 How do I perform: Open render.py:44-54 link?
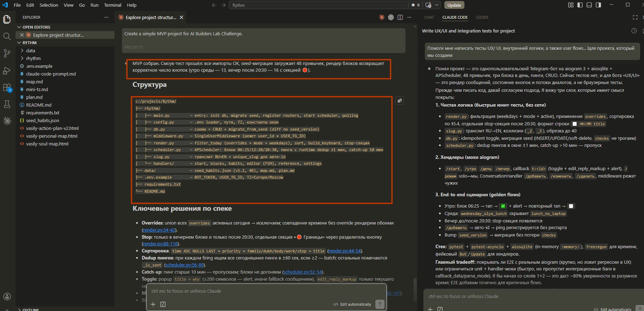(345, 251)
